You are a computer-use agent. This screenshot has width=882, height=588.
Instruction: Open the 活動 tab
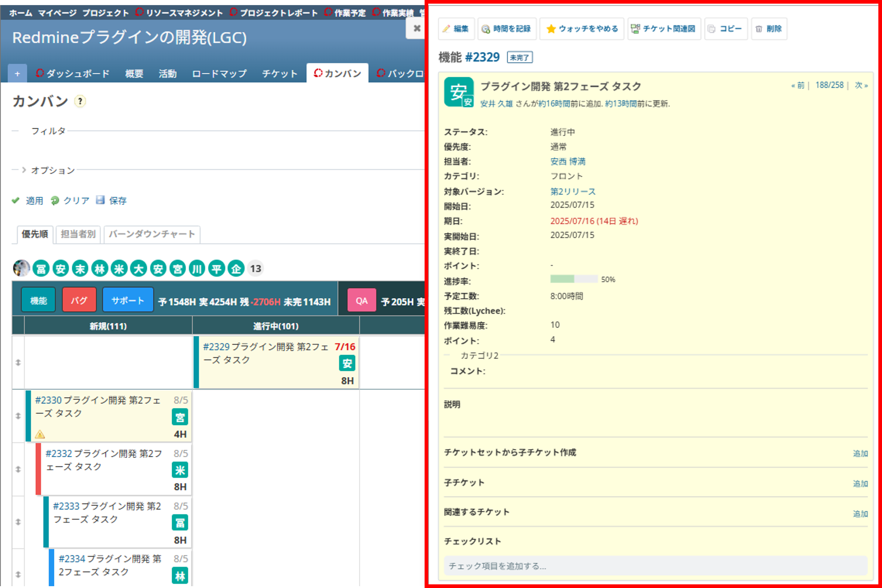click(168, 74)
